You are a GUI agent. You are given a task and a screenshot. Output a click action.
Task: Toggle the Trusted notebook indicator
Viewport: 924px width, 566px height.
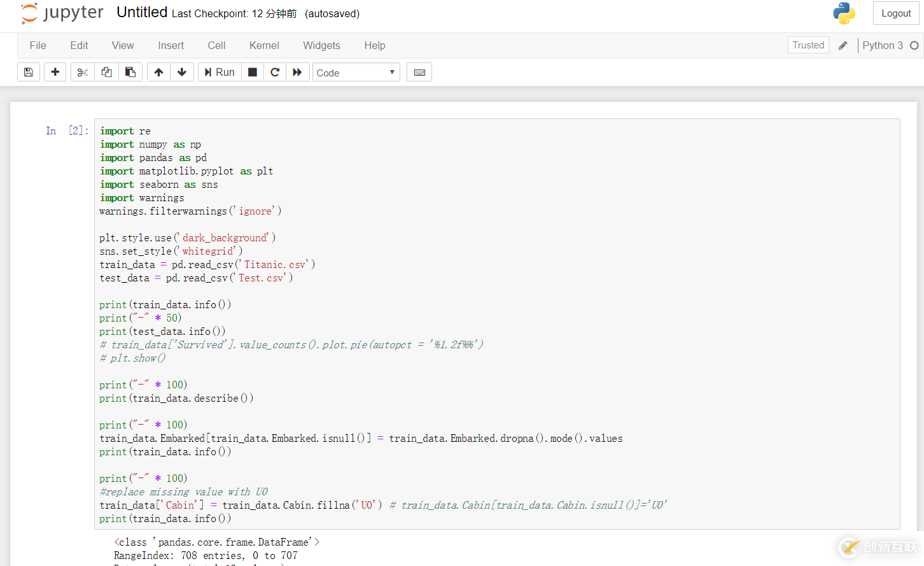click(808, 45)
